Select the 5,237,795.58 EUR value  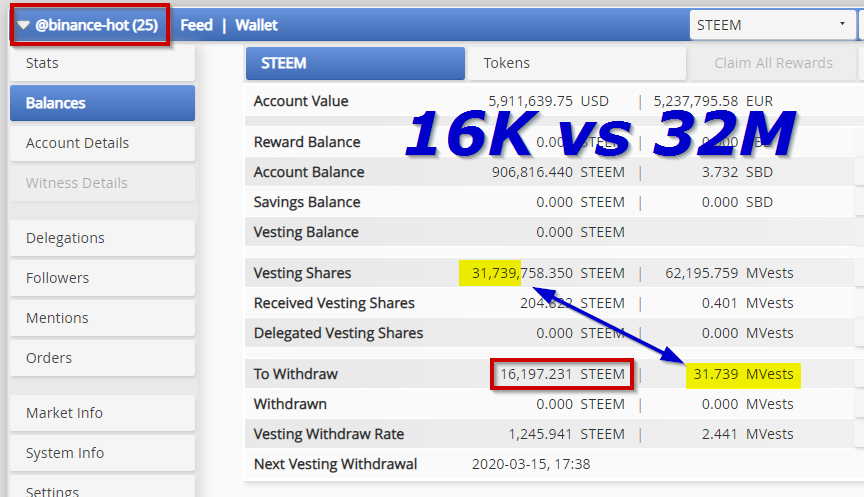tap(713, 101)
